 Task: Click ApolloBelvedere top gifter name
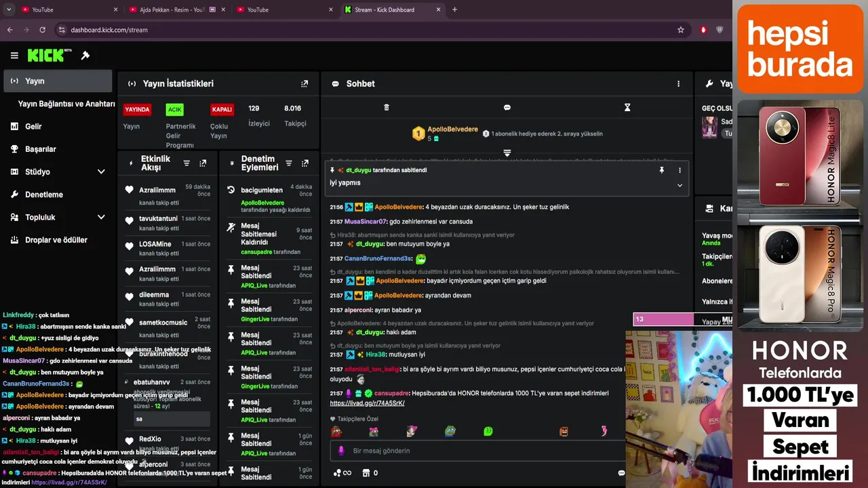[452, 129]
